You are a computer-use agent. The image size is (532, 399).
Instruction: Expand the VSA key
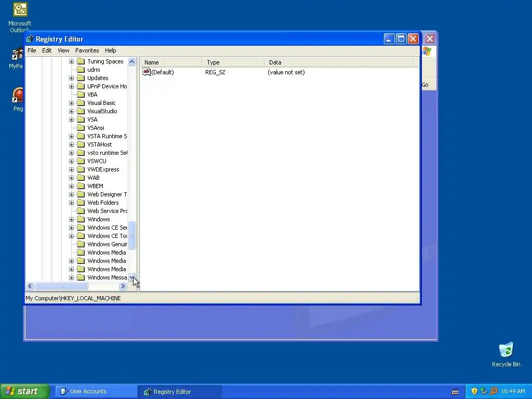(x=71, y=120)
